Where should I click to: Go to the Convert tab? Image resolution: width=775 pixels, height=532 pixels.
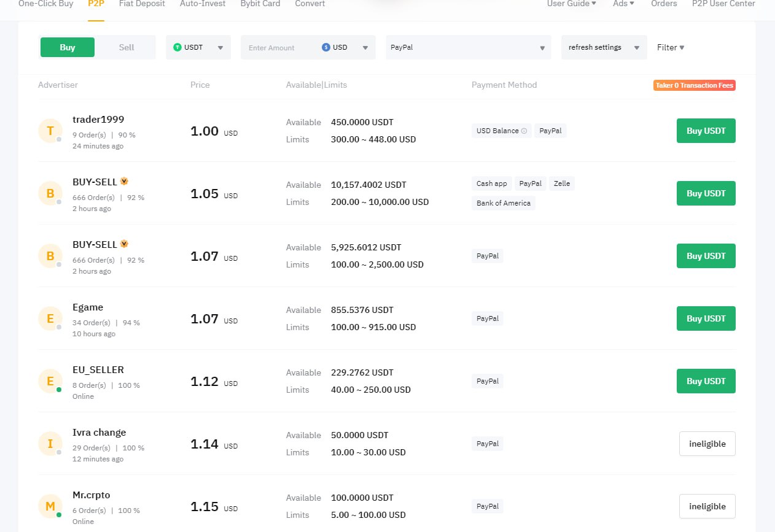[310, 4]
